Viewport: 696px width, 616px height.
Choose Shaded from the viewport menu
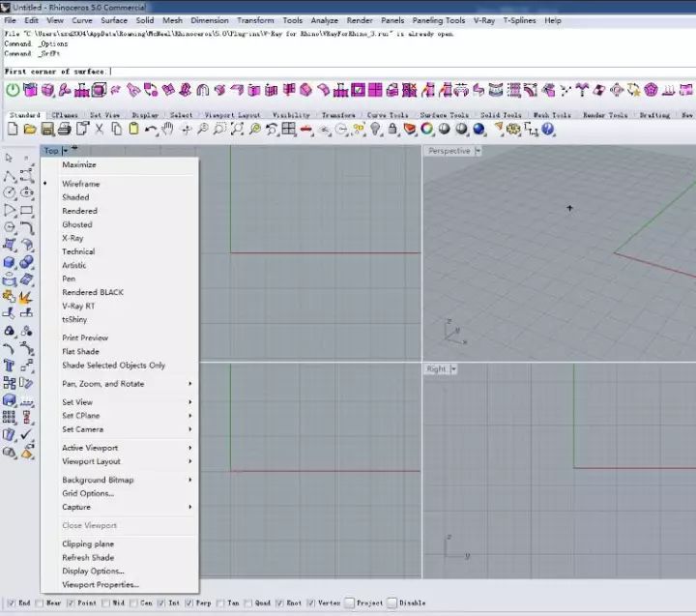tap(75, 197)
